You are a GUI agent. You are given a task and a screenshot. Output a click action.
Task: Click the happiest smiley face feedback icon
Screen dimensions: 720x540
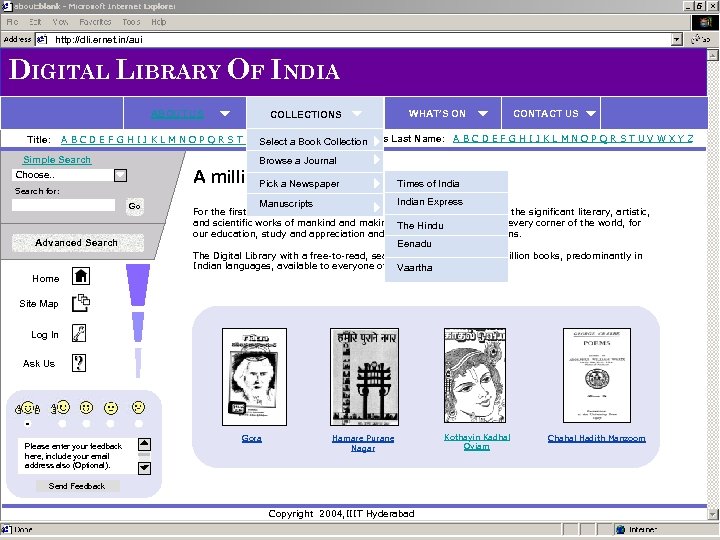click(28, 408)
